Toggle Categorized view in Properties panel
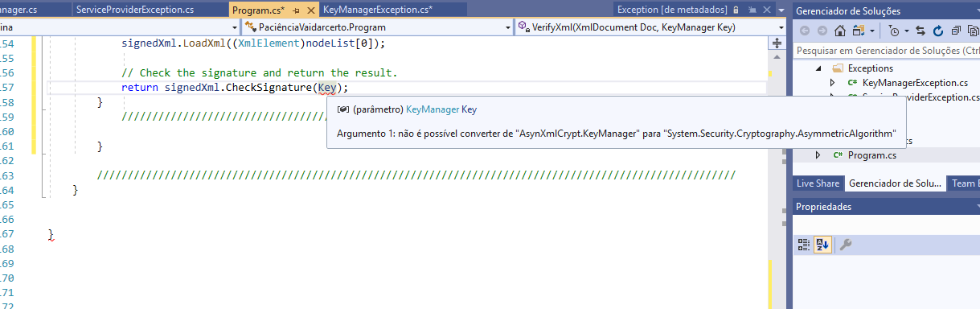Screen dimensions: 980x309 tap(804, 245)
